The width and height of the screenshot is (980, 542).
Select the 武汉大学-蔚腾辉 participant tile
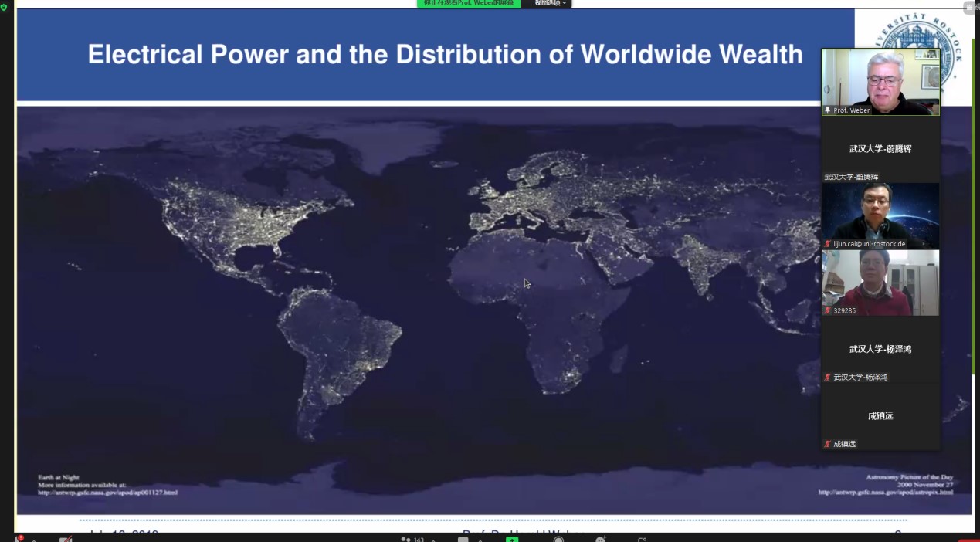[880, 149]
